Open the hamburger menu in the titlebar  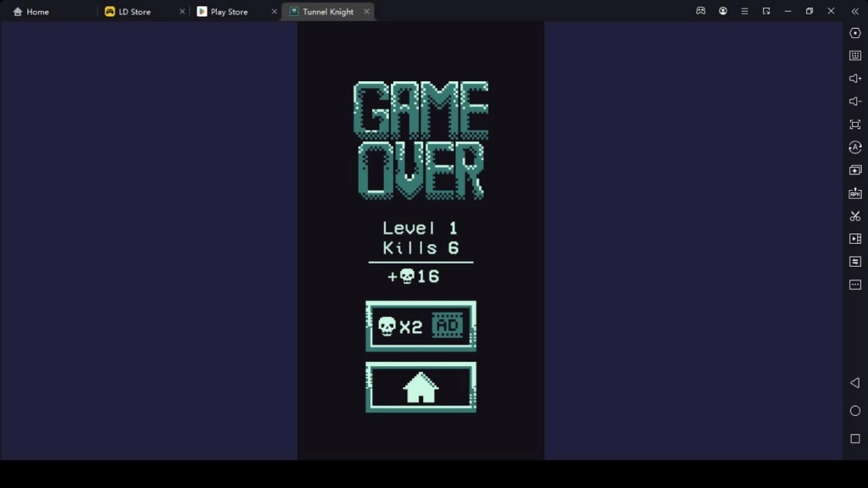(744, 11)
